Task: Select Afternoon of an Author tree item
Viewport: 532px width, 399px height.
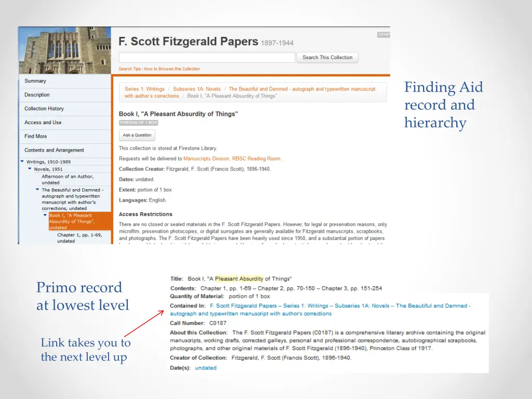Action: tap(68, 179)
